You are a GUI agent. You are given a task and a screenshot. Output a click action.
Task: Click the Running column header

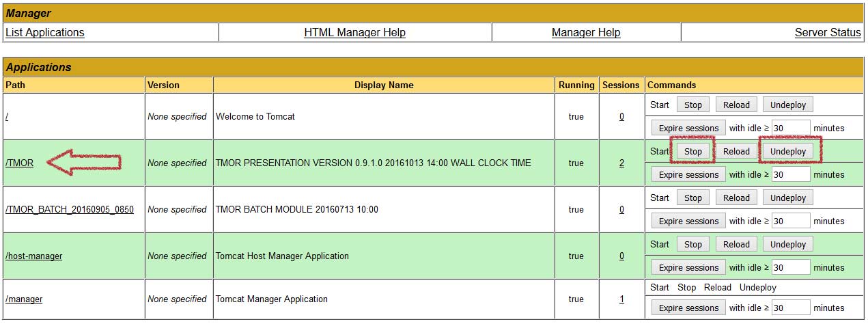point(576,85)
